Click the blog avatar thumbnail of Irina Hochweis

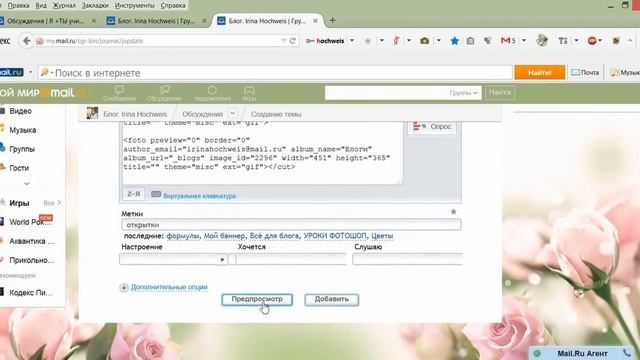[x=92, y=113]
